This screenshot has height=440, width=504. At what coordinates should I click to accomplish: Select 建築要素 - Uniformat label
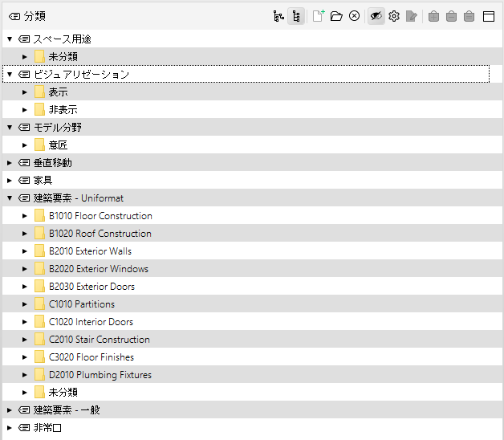79,198
